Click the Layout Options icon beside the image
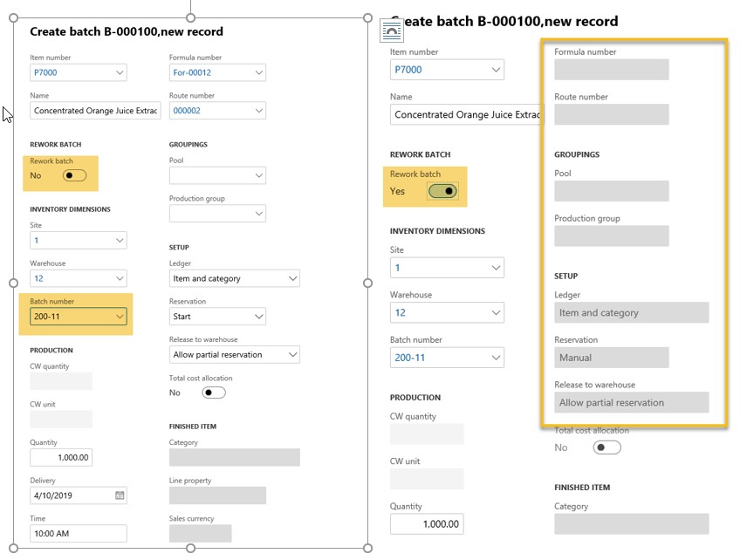The width and height of the screenshot is (747, 560). pos(392,31)
